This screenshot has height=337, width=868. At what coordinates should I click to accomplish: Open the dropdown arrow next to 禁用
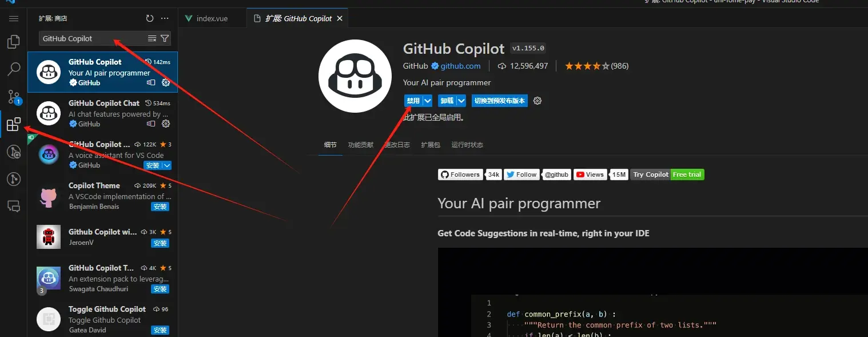pyautogui.click(x=427, y=101)
